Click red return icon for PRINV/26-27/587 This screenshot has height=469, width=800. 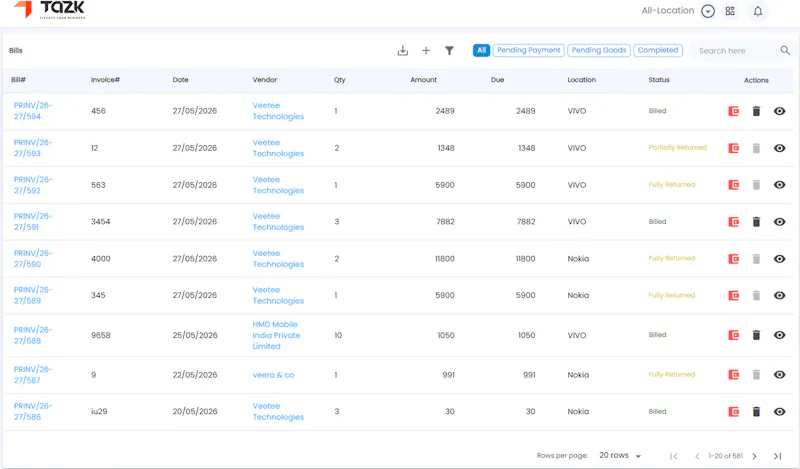tap(734, 375)
